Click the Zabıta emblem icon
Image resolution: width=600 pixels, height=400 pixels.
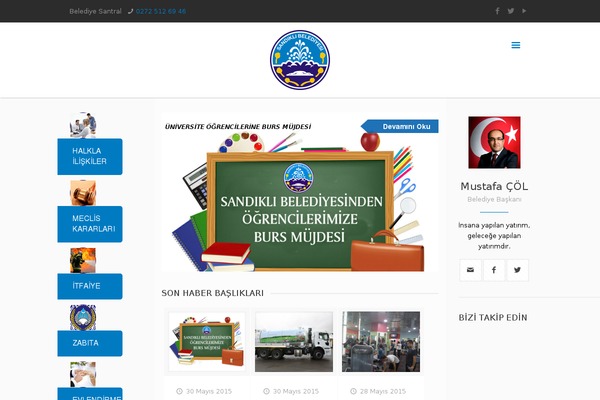click(83, 317)
